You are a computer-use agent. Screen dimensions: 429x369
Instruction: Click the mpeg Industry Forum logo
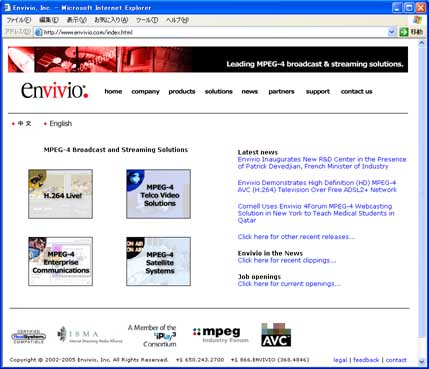(x=221, y=335)
